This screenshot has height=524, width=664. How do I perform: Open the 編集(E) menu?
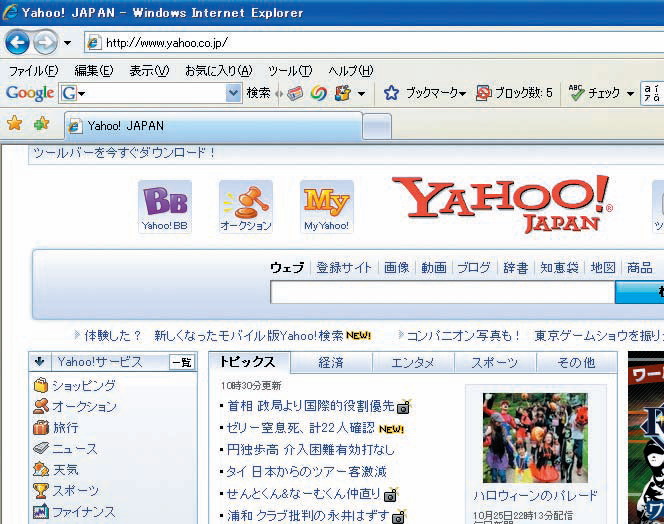pyautogui.click(x=94, y=71)
